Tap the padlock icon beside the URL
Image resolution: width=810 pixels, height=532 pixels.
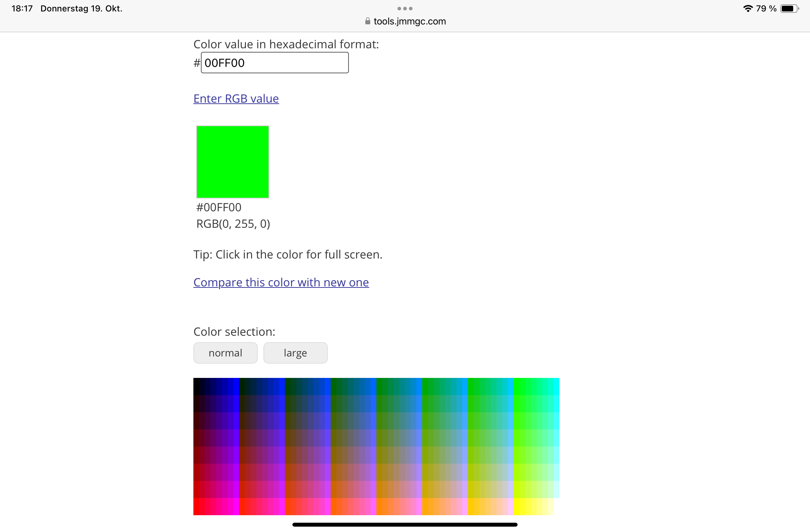pos(367,21)
